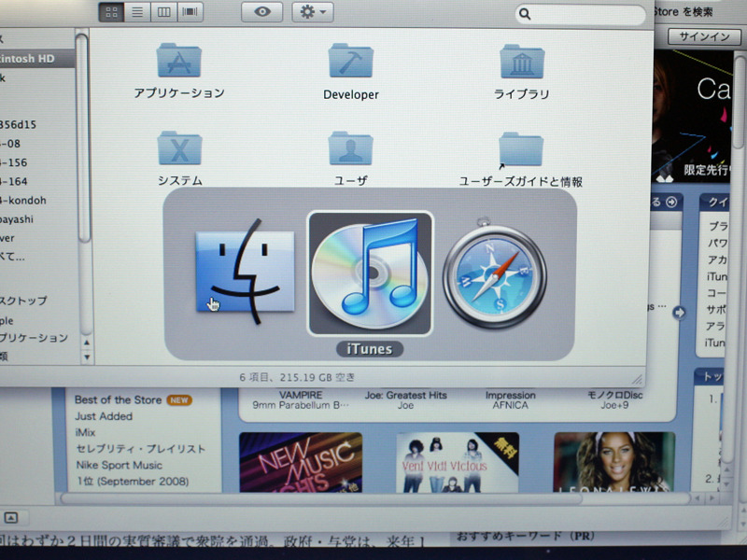This screenshot has width=747, height=560.
Task: Open the モノクロDisc album by Joe+9
Action: pos(614,400)
